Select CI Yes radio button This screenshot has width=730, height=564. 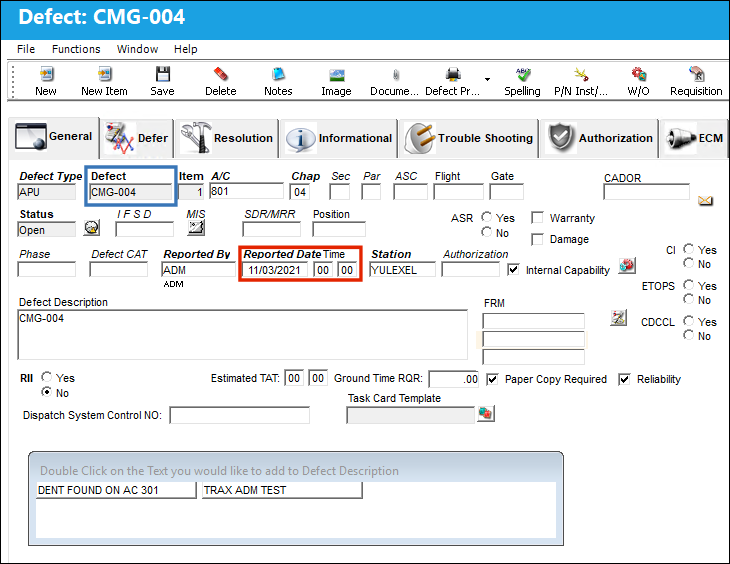pyautogui.click(x=689, y=249)
